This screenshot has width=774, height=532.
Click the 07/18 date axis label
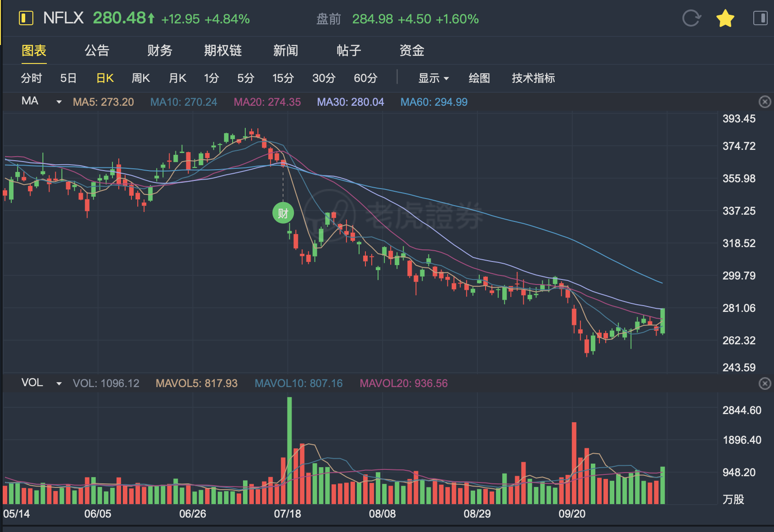288,514
